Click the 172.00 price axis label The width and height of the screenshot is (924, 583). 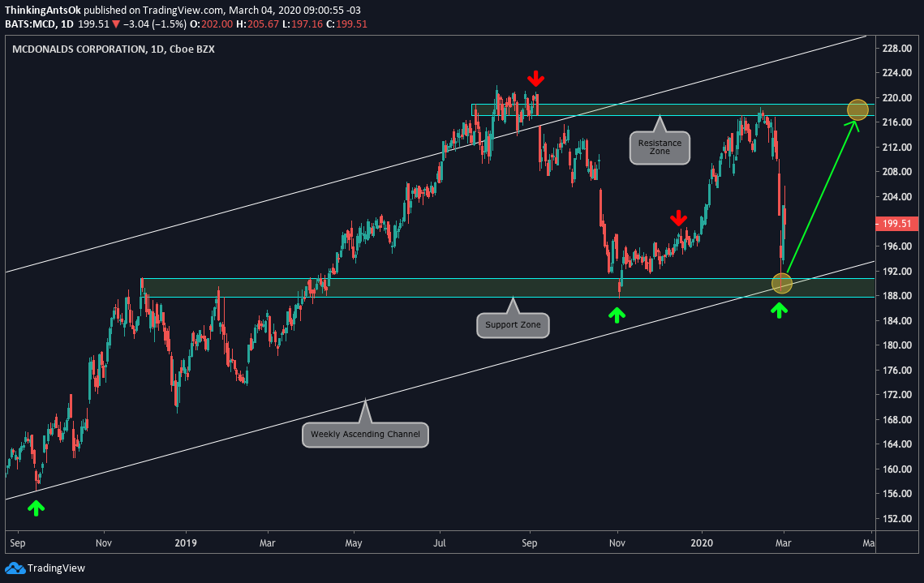(x=897, y=395)
